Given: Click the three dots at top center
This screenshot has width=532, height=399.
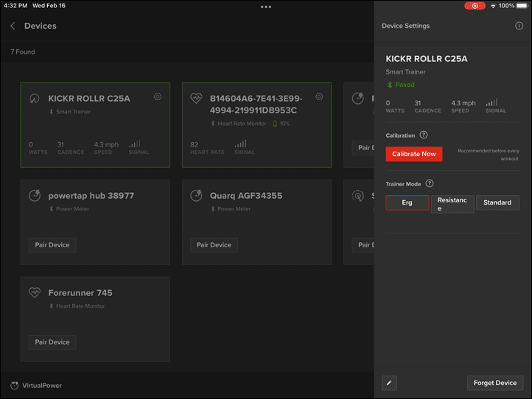Looking at the screenshot, I should [266, 7].
